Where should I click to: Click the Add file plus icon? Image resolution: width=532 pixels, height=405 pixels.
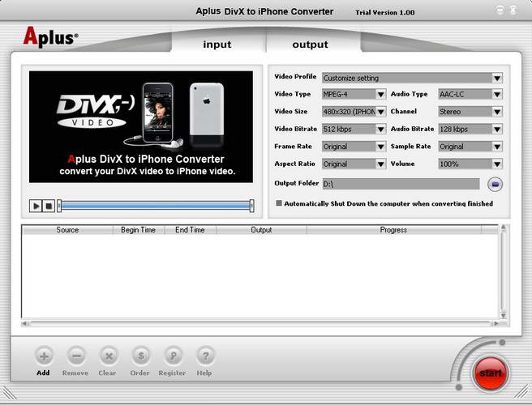click(x=44, y=356)
